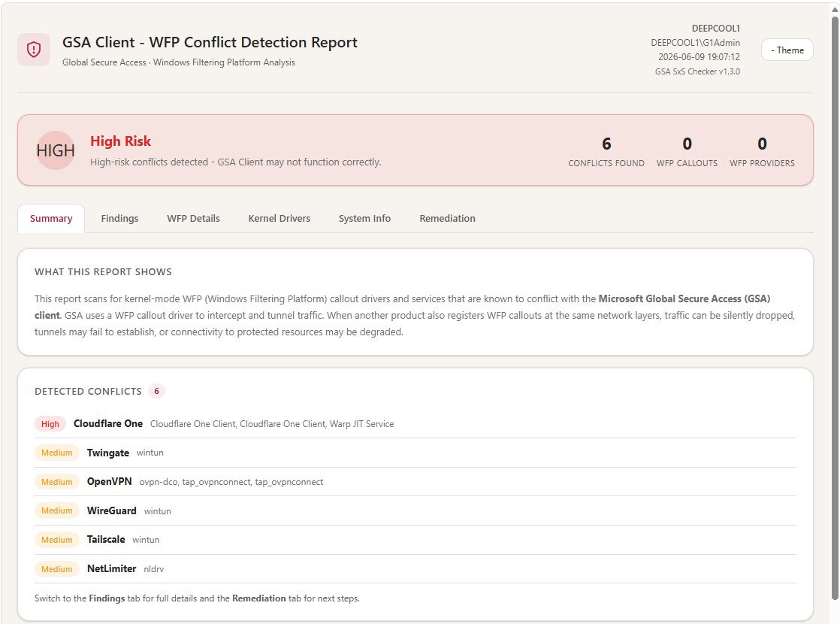
Task: Click the nldrv driver name
Action: click(154, 569)
